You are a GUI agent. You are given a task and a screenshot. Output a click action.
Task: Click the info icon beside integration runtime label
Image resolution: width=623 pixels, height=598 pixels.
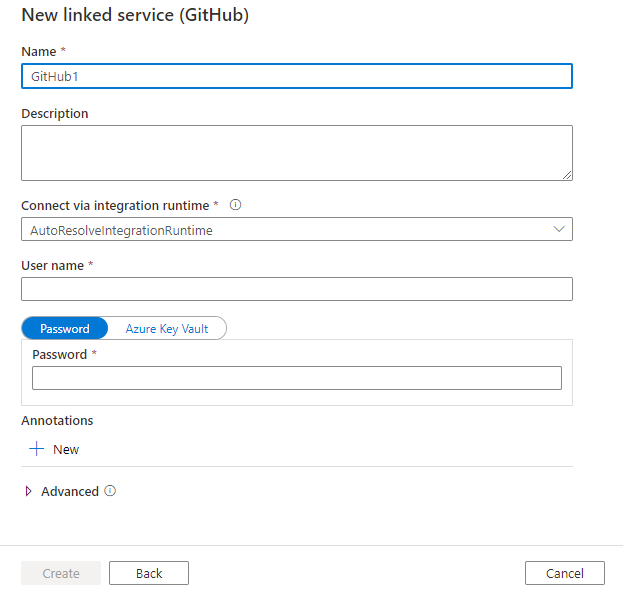click(236, 205)
